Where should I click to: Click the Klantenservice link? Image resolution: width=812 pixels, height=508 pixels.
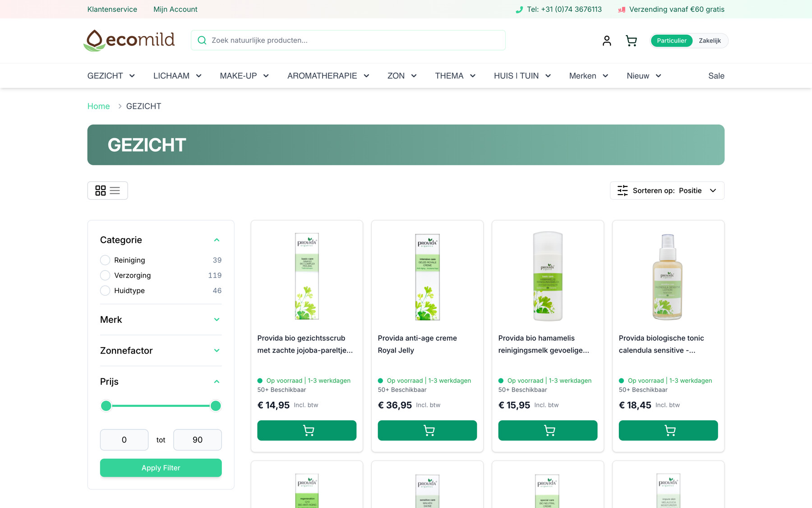tap(112, 9)
